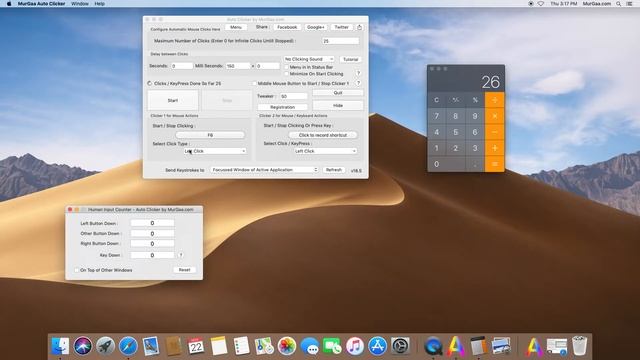Open the Tutorial button
The height and width of the screenshot is (360, 640).
350,60
